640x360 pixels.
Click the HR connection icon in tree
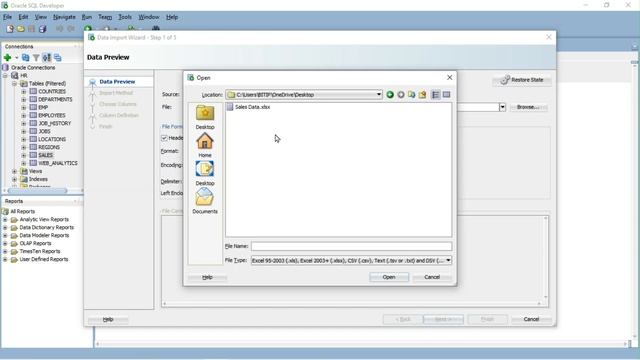15,76
